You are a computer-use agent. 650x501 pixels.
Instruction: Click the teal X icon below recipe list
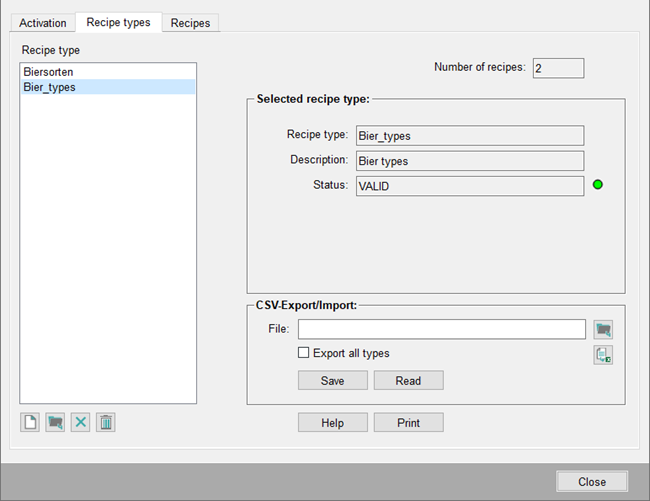click(80, 423)
